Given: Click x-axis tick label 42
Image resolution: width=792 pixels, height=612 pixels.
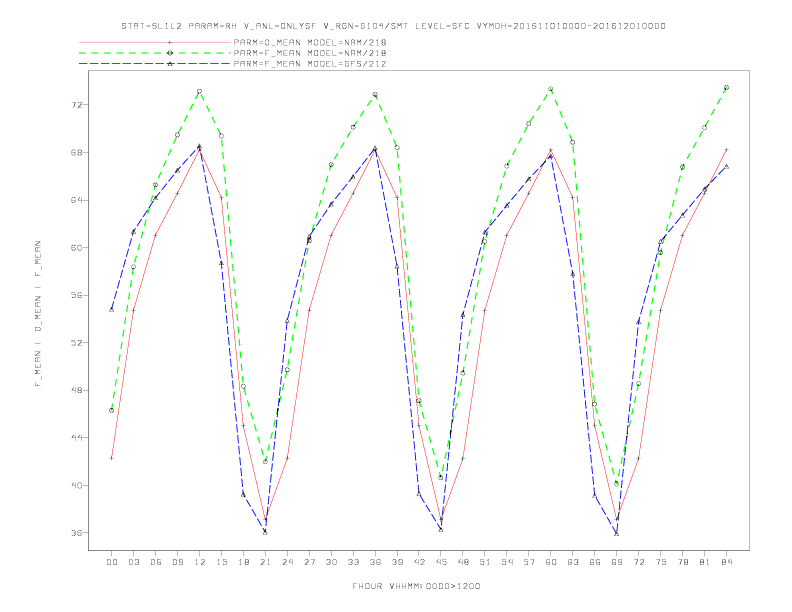Looking at the screenshot, I should point(419,562).
